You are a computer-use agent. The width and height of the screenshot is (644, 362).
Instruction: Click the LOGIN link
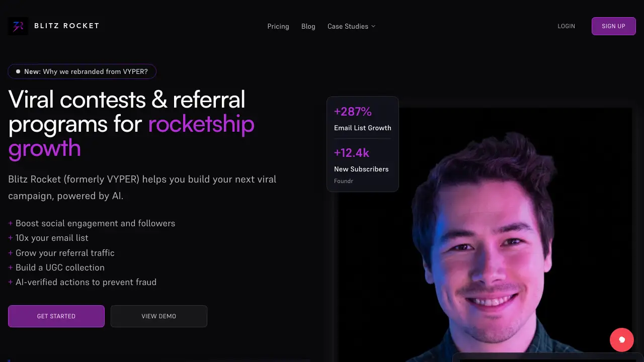click(566, 26)
